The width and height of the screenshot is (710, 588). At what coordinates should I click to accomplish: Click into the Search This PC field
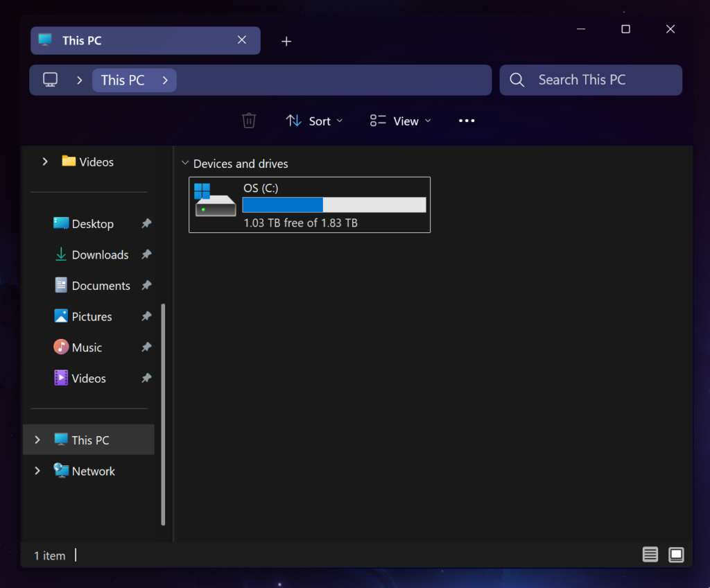point(591,80)
